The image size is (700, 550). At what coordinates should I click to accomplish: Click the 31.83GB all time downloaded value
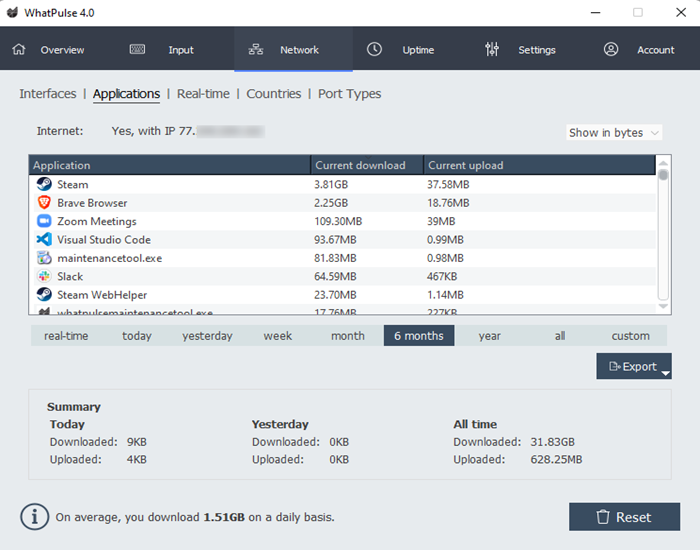(x=552, y=442)
